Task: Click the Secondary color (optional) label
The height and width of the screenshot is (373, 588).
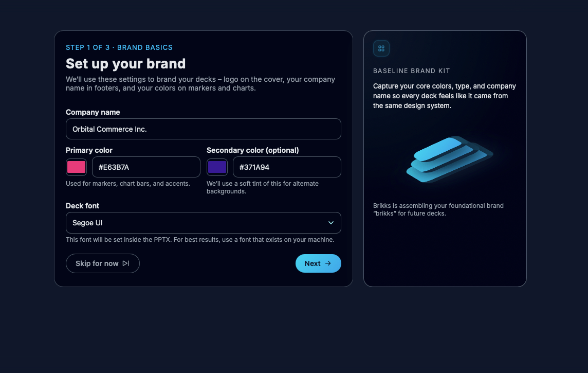Action: tap(252, 150)
